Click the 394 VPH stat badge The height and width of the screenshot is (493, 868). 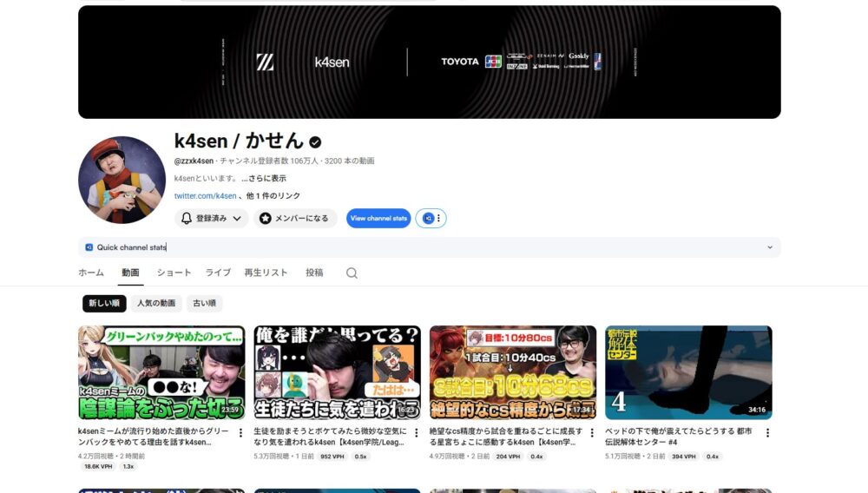tap(684, 457)
